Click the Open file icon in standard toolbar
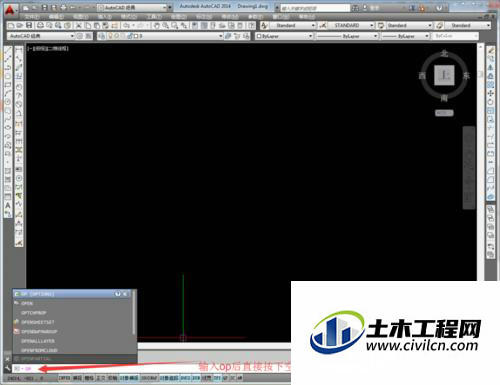Viewport: 500px width, 385px height. point(20,25)
